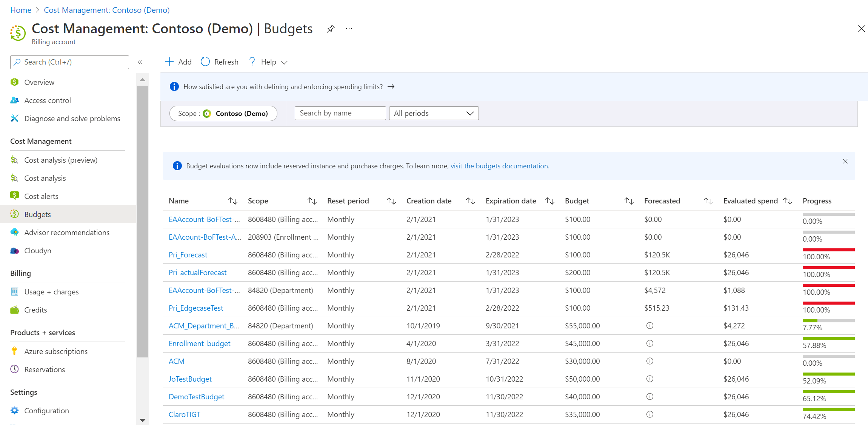Open the Pri_Forecast budget link
Viewport: 868px width, 425px height.
[188, 255]
